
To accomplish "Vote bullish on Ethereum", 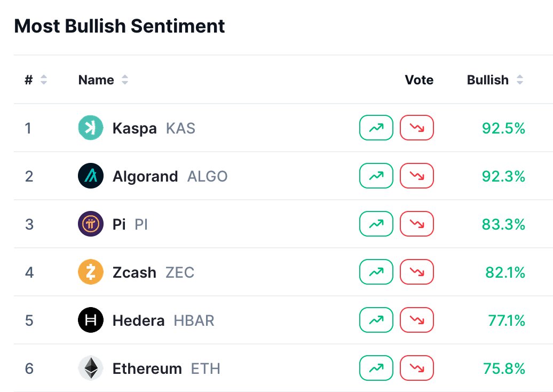I will (376, 369).
